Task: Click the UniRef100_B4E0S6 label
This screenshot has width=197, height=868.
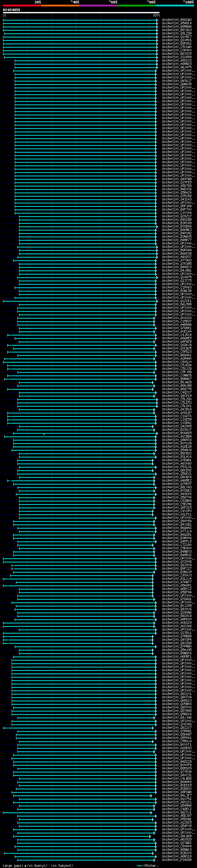Action: pyautogui.click(x=177, y=189)
